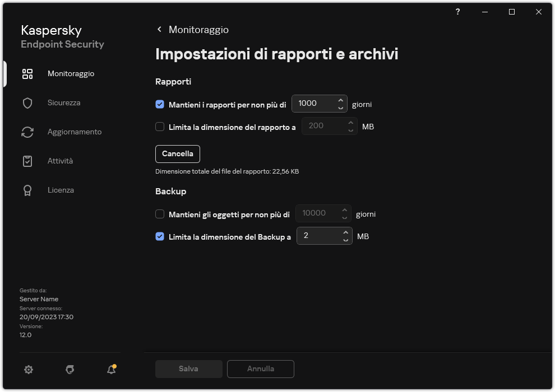The width and height of the screenshot is (555, 392).
Task: Open application settings via gear icon
Action: (x=28, y=370)
